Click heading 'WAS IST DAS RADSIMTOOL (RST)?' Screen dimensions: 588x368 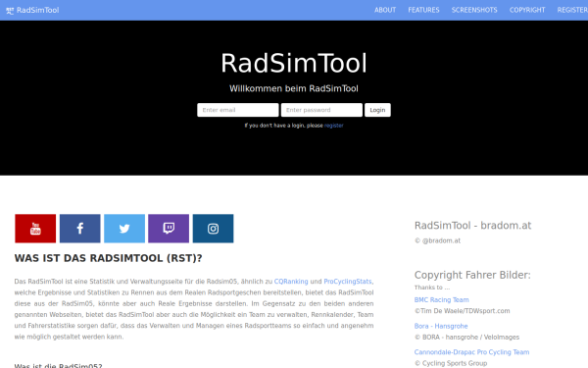pyautogui.click(x=109, y=258)
